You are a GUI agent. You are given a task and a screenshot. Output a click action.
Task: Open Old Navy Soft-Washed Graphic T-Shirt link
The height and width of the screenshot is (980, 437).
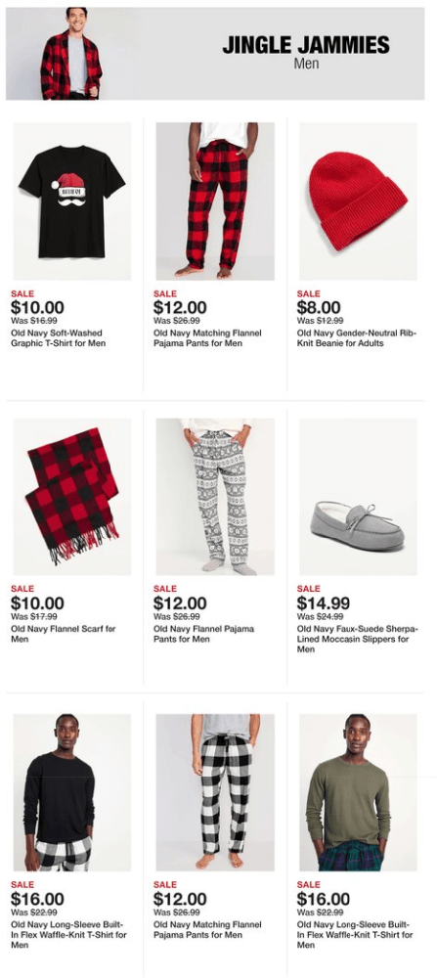(x=58, y=338)
